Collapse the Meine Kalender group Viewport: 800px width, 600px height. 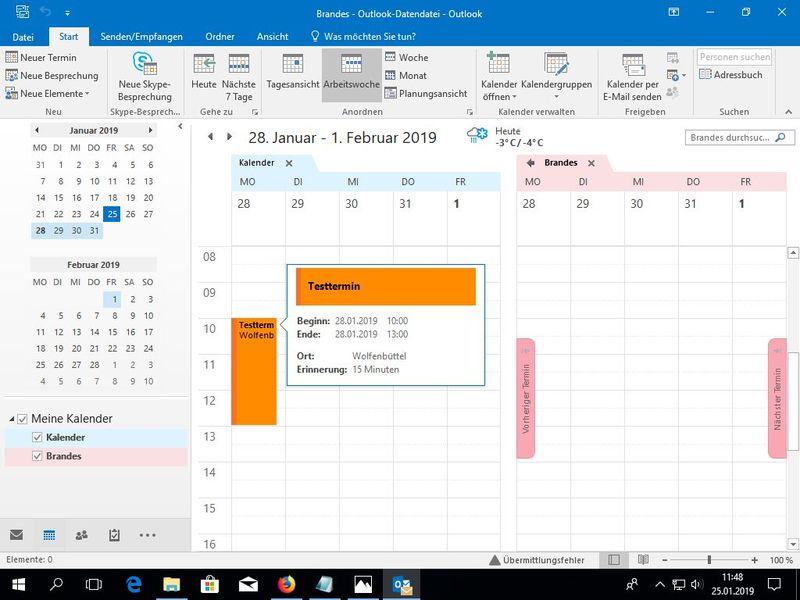point(12,419)
